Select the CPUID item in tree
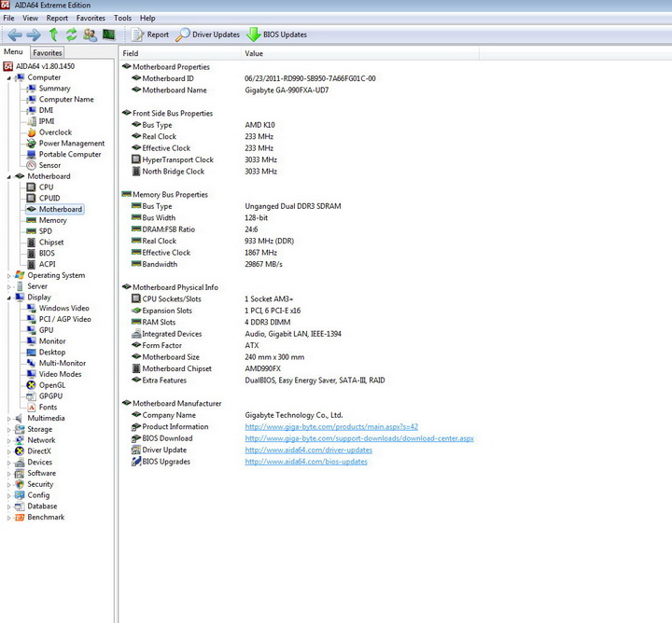This screenshot has height=623, width=672. coord(49,199)
